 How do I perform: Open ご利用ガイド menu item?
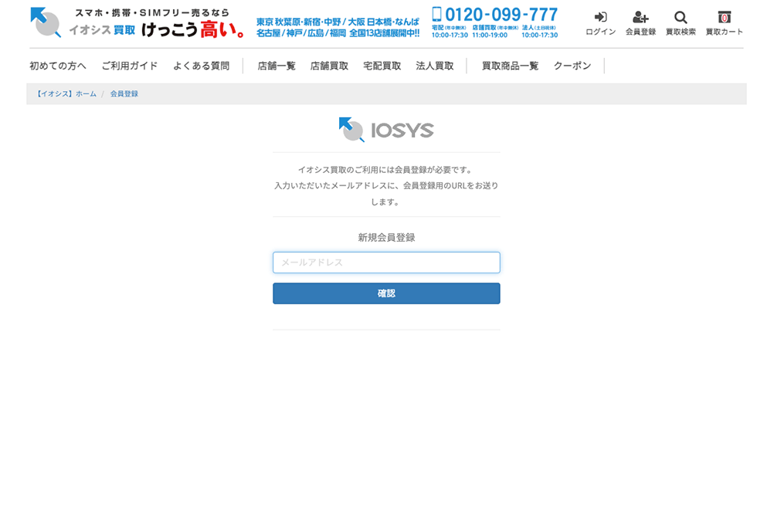tap(130, 66)
